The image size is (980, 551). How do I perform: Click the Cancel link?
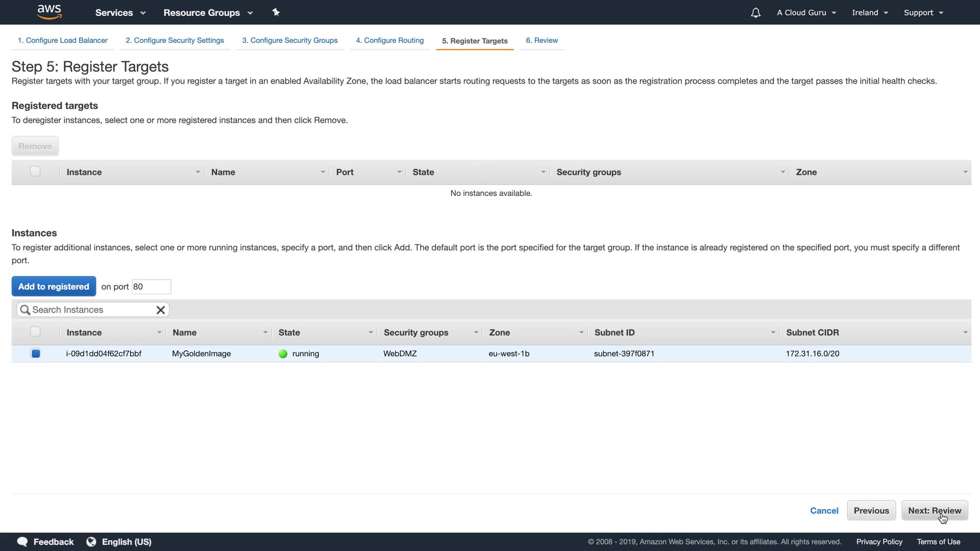[x=824, y=511]
